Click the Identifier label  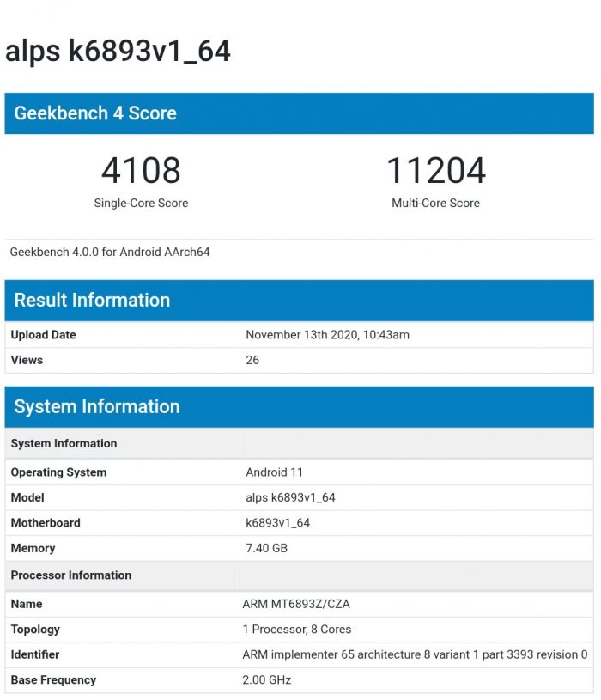click(35, 654)
